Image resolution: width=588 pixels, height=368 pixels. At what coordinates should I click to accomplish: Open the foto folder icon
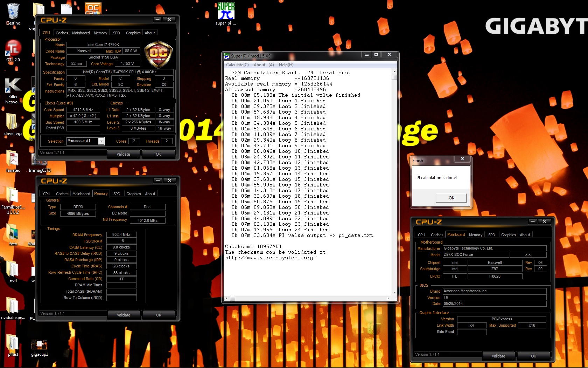coord(13,235)
